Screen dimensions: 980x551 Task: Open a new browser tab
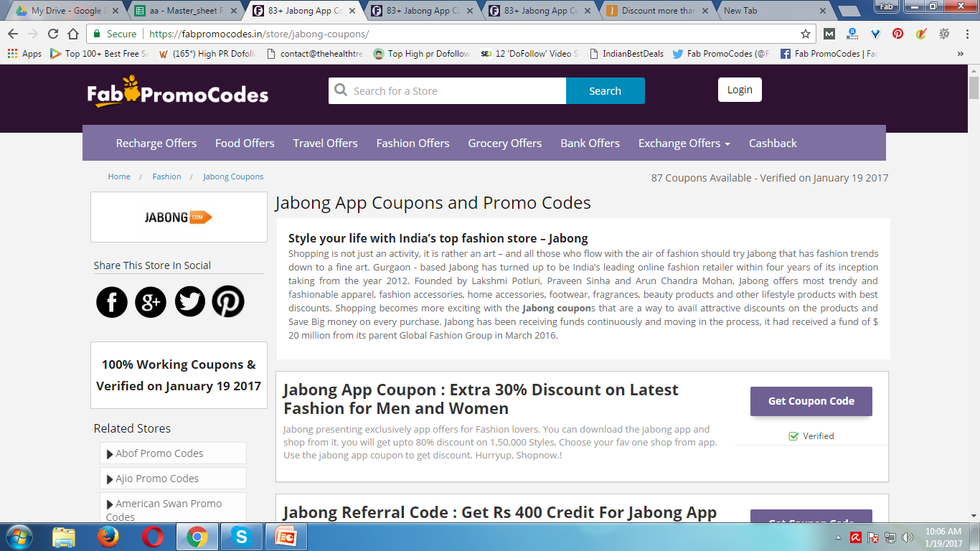(849, 11)
